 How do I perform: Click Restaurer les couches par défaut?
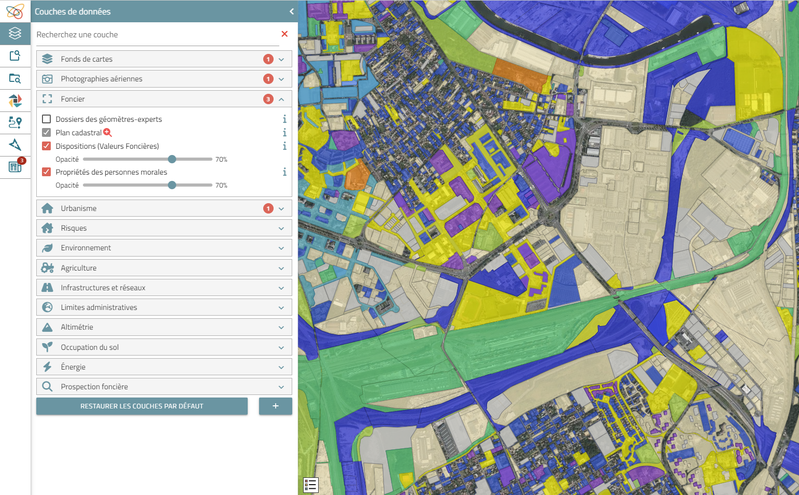click(x=141, y=406)
